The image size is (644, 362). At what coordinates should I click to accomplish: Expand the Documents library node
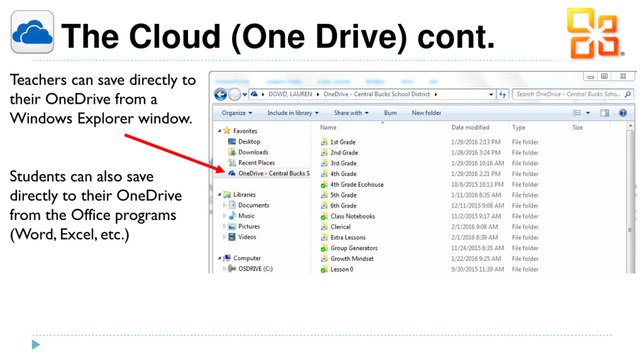pyautogui.click(x=224, y=205)
